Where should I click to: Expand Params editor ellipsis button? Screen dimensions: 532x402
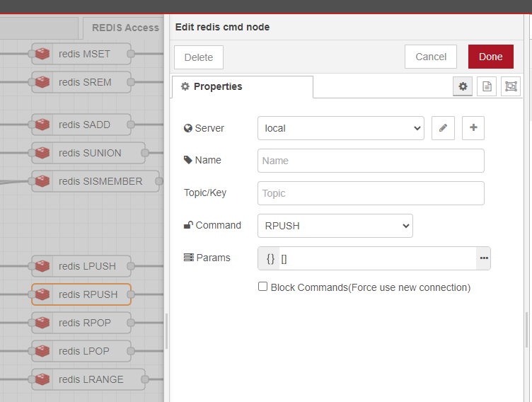click(x=483, y=258)
